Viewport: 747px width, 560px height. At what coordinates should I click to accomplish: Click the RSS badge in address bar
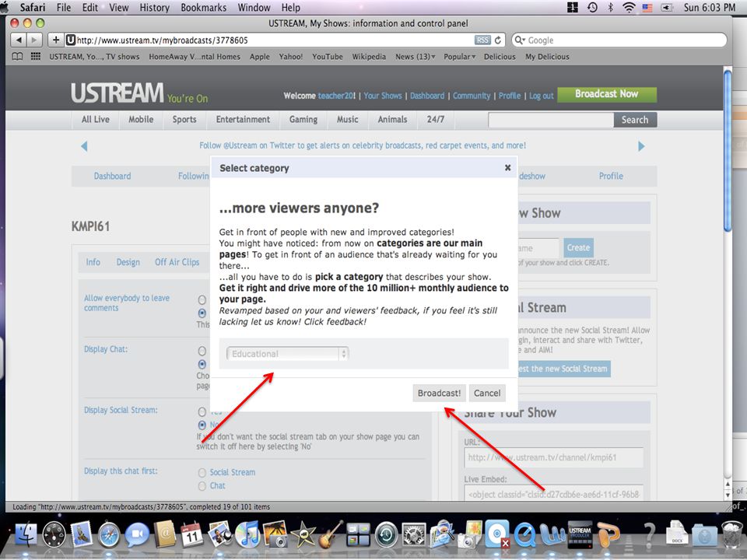coord(482,40)
